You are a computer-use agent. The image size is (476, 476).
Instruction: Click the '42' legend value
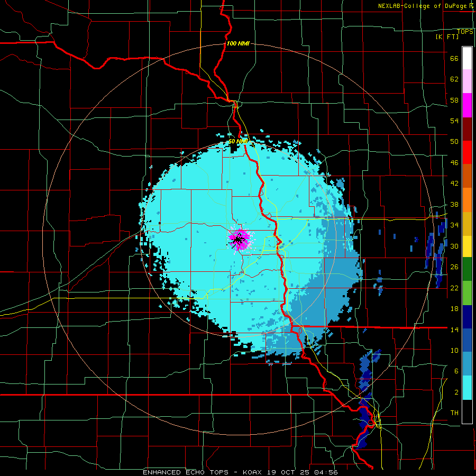pos(454,184)
